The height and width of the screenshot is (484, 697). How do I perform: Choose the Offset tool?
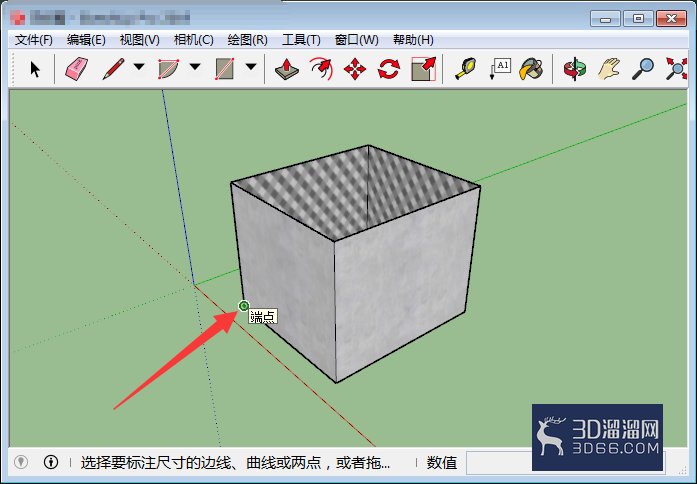point(321,69)
